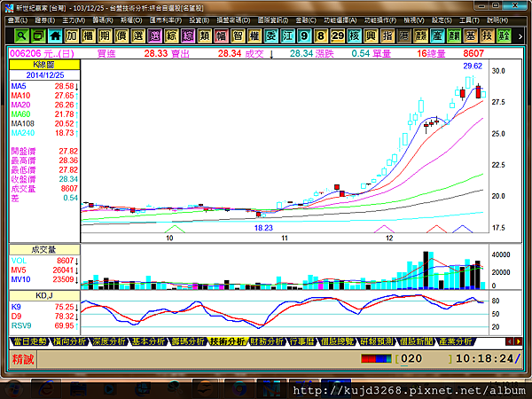Click the 29.62 high price label on chart

click(x=473, y=66)
